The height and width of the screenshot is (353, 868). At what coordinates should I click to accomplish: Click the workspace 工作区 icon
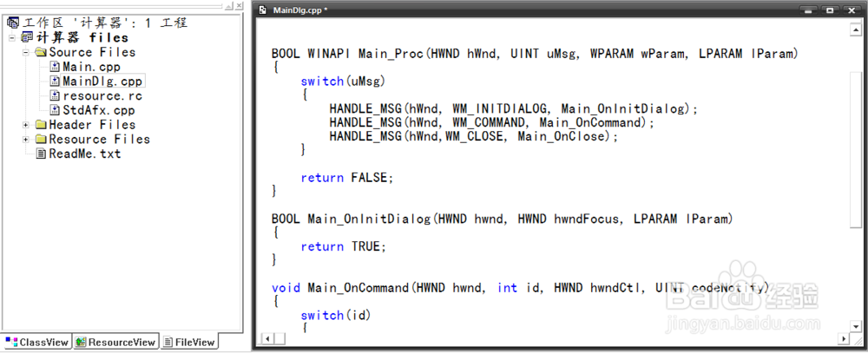tap(13, 23)
